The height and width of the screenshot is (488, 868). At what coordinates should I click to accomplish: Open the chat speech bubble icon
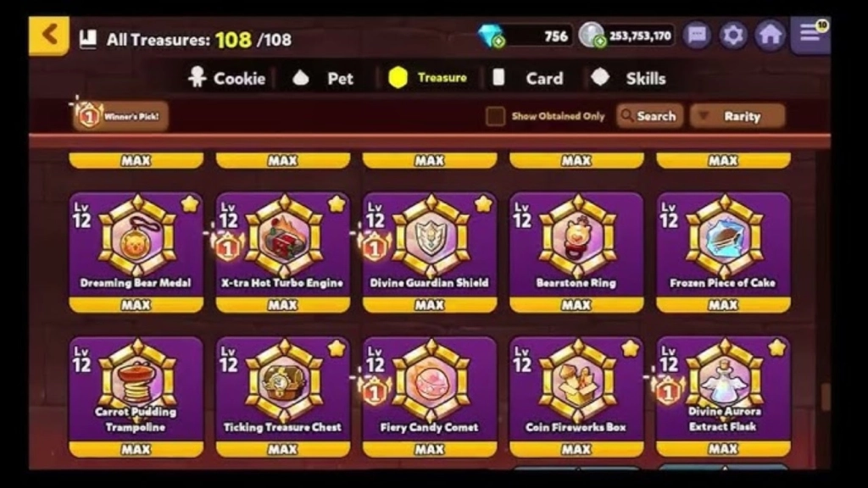[x=697, y=36]
